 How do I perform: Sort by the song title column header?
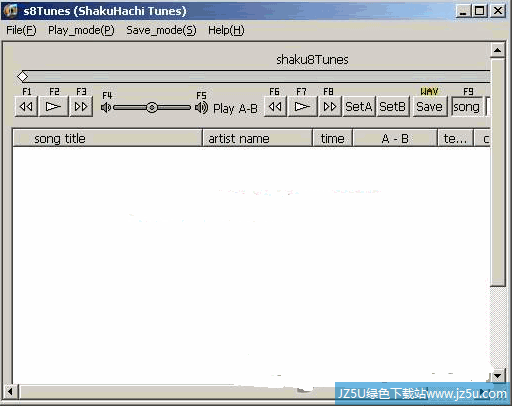tap(107, 138)
